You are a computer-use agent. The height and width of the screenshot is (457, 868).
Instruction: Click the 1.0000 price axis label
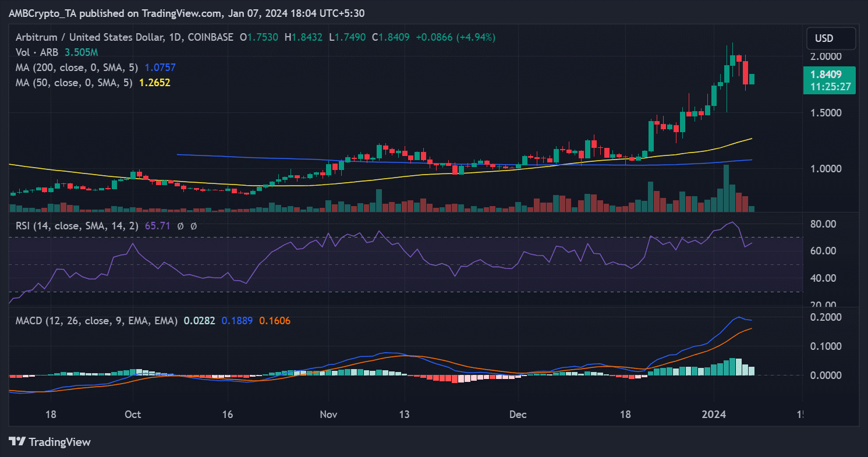(825, 168)
